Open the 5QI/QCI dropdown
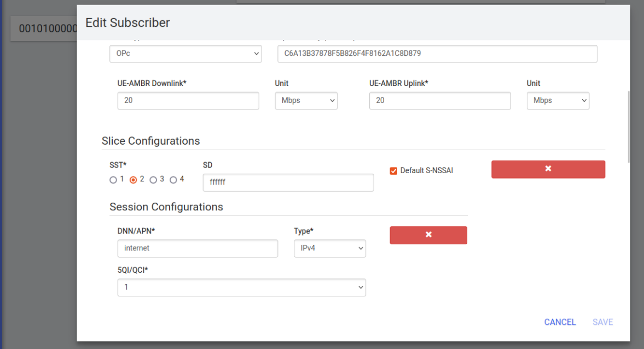The height and width of the screenshot is (349, 644). click(241, 287)
